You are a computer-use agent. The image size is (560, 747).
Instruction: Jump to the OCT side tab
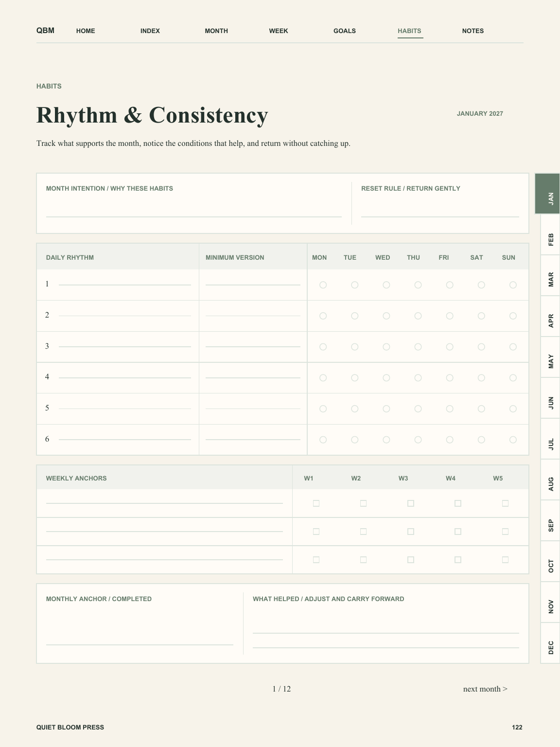coord(550,561)
